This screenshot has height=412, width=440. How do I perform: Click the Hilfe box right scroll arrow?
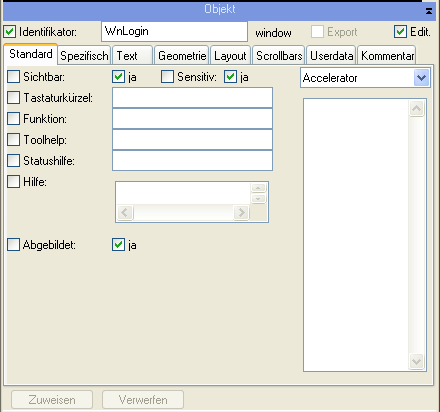point(241,212)
